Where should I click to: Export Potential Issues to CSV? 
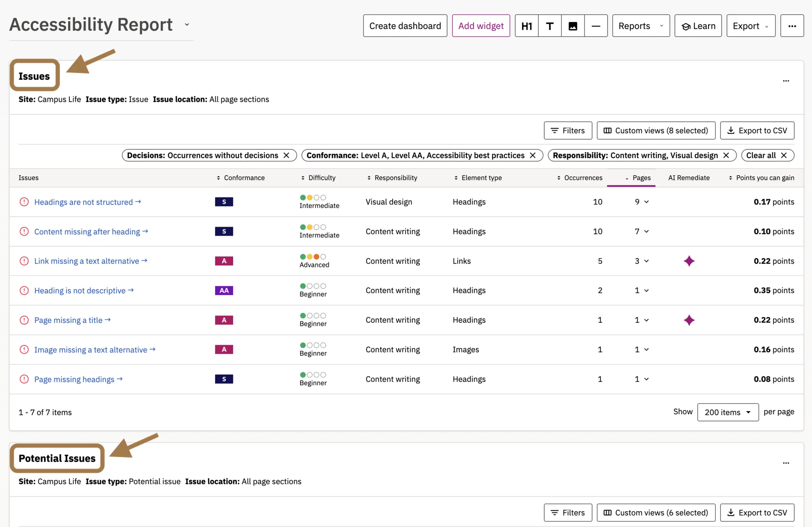click(x=757, y=513)
